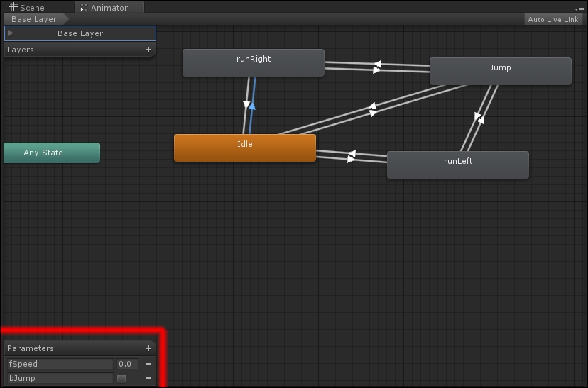Image resolution: width=588 pixels, height=388 pixels.
Task: Click the Base Layer breadcrumb
Action: click(33, 20)
